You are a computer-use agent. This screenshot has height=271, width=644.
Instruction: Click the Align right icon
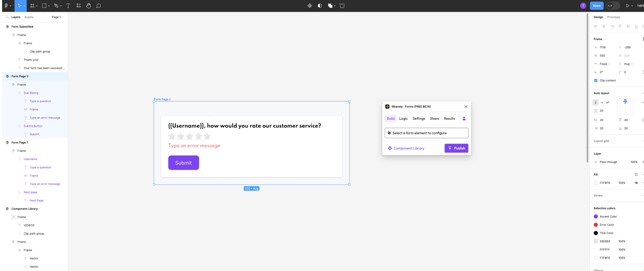pyautogui.click(x=612, y=26)
